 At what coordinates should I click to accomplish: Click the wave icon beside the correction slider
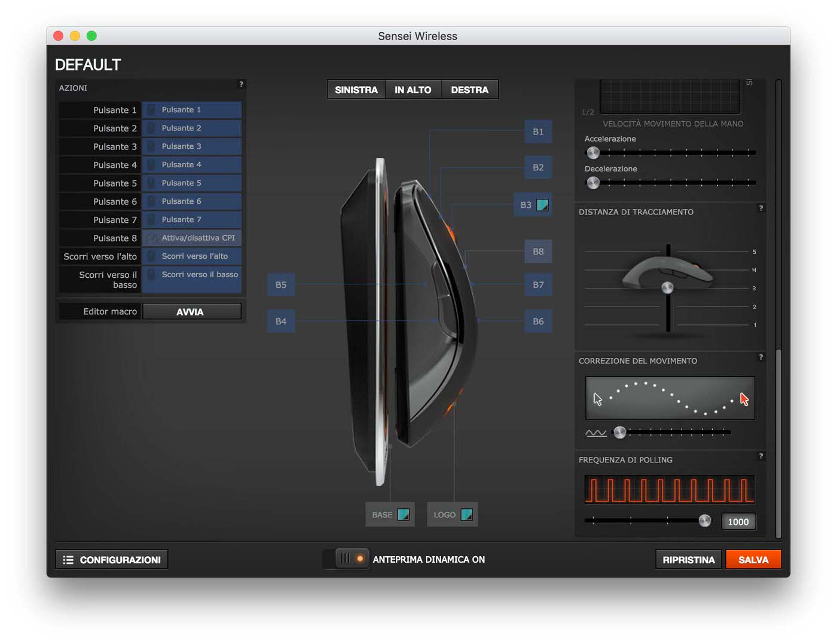click(596, 433)
